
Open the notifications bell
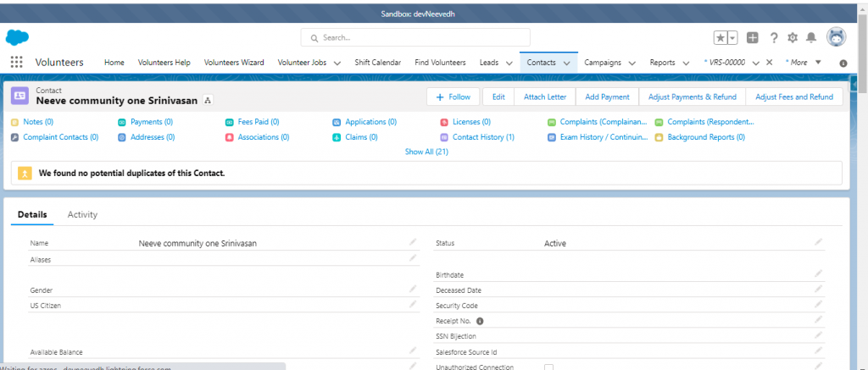811,37
